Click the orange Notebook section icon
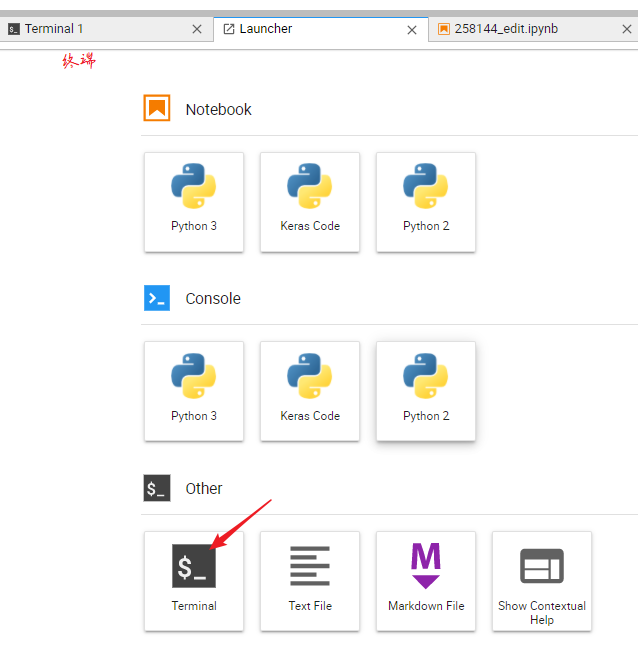 point(157,108)
